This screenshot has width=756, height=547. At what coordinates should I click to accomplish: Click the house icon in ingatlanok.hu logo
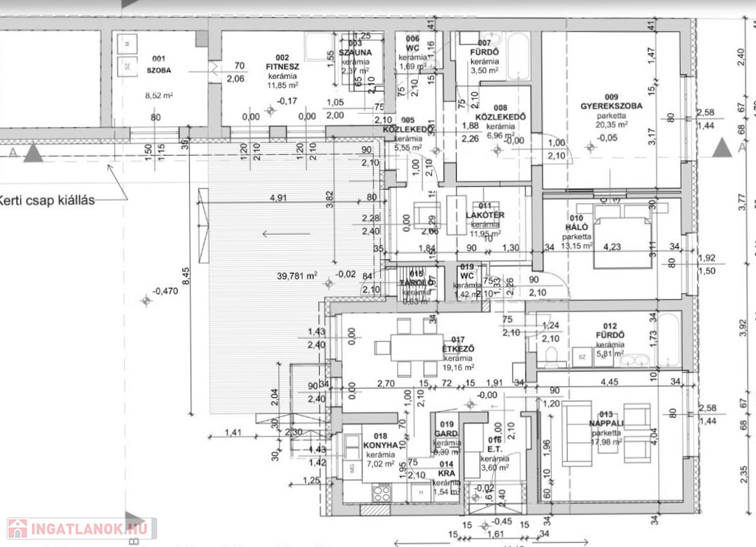point(17,529)
